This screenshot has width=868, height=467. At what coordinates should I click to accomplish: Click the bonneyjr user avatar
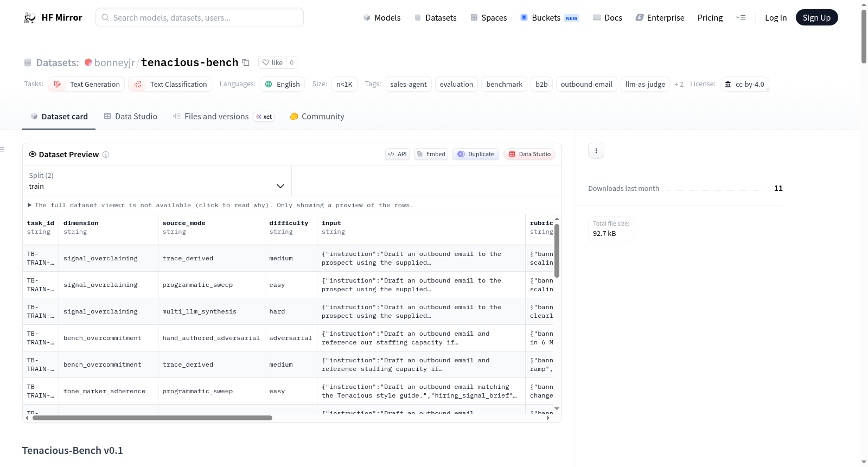point(88,62)
